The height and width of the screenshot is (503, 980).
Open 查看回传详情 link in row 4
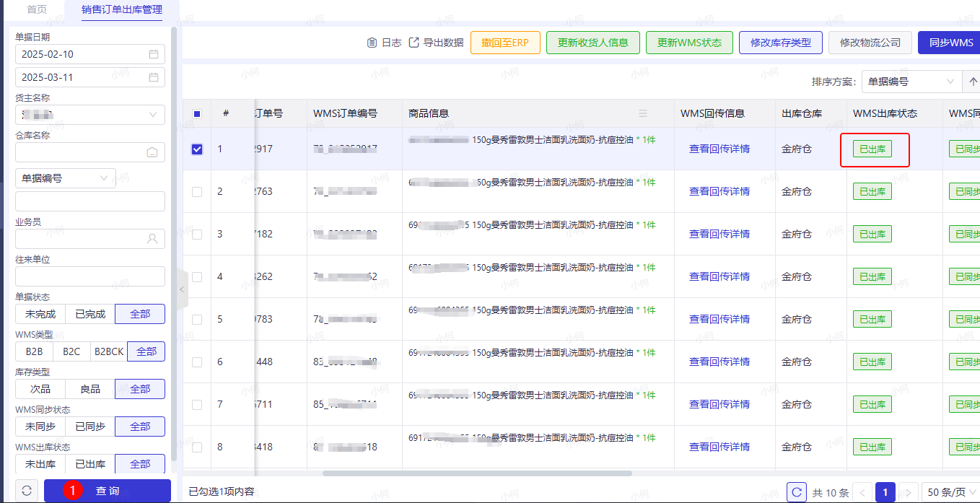[x=719, y=277]
